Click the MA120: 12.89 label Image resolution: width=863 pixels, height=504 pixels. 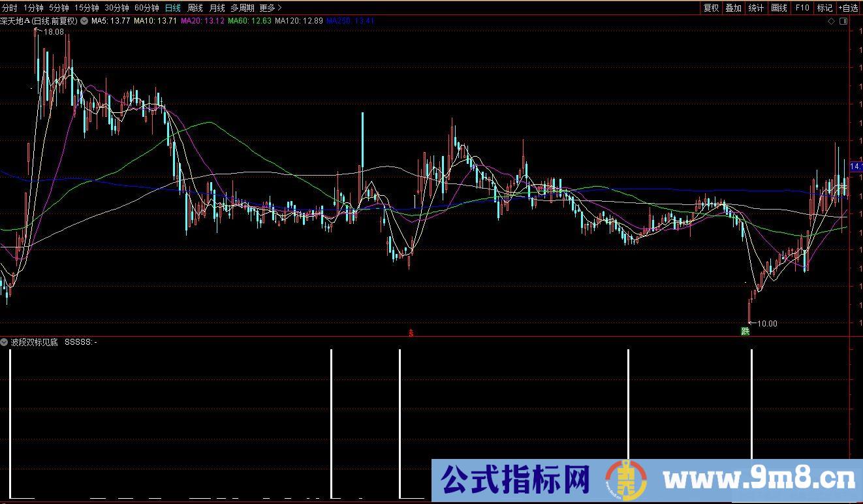click(x=299, y=21)
